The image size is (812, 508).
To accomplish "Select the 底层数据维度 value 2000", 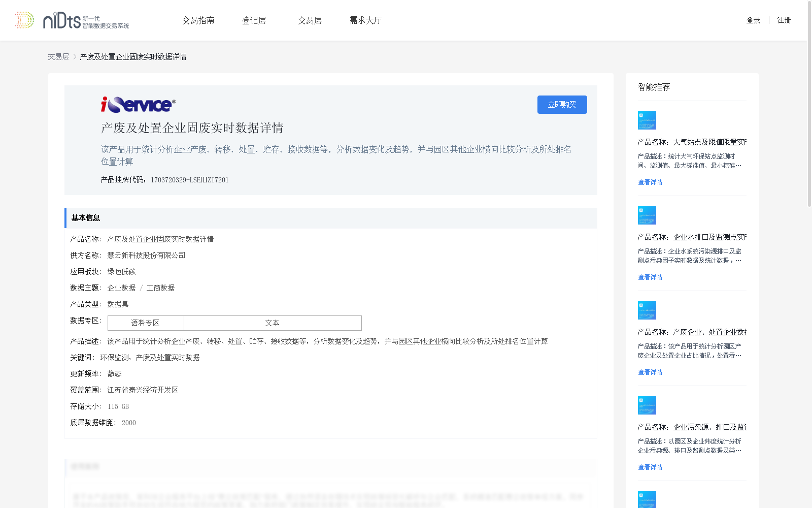I will pos(129,423).
